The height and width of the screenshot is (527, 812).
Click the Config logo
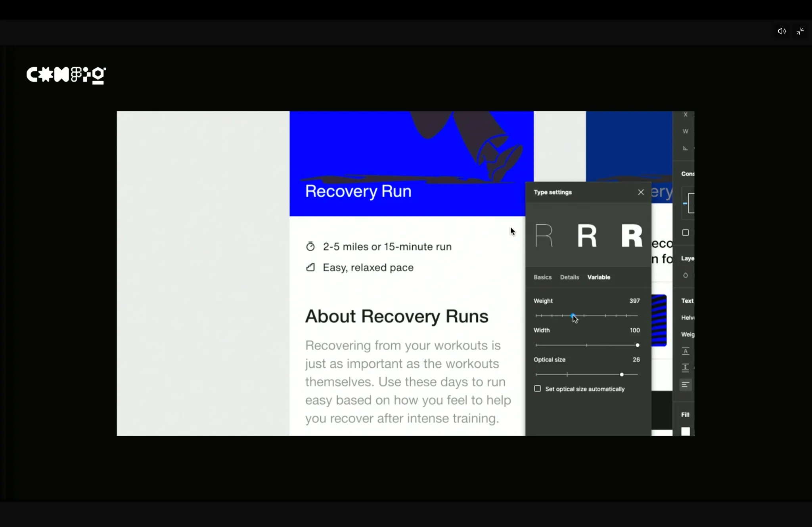pyautogui.click(x=66, y=75)
